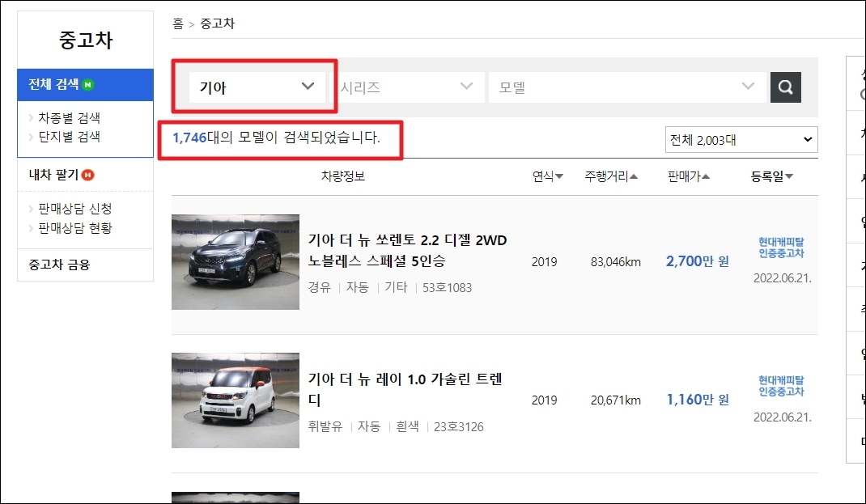Open the 기아 manufacturer dropdown
Screen dimensions: 866x504
(257, 87)
